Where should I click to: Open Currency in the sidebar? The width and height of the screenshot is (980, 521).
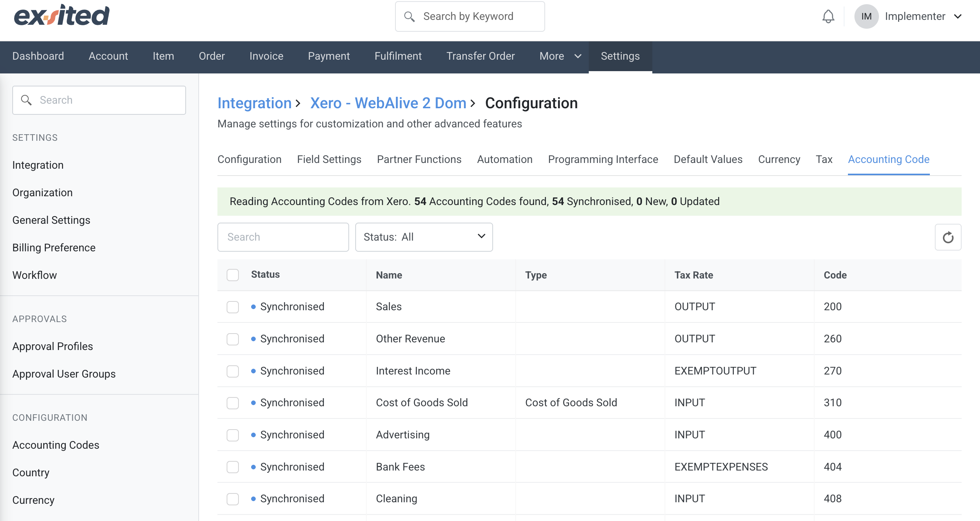click(33, 500)
